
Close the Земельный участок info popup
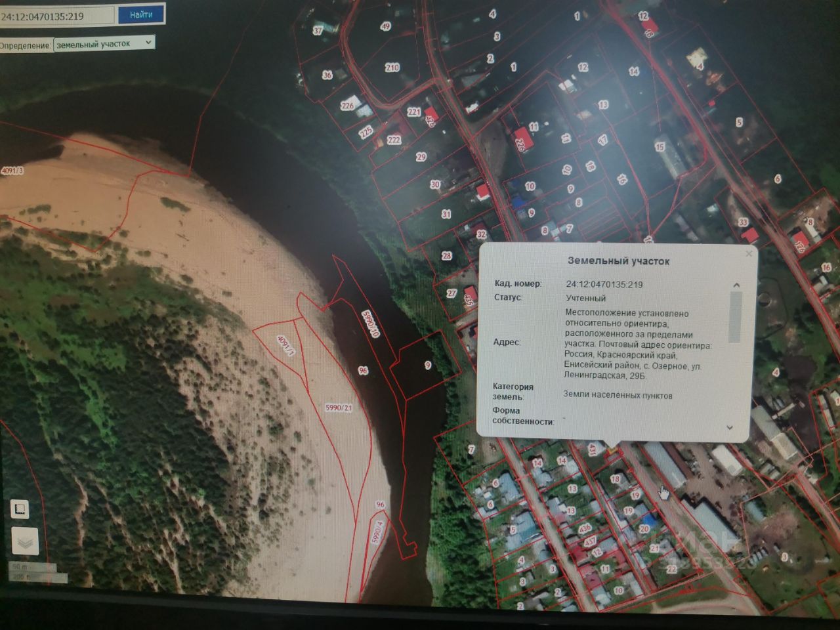click(x=749, y=253)
